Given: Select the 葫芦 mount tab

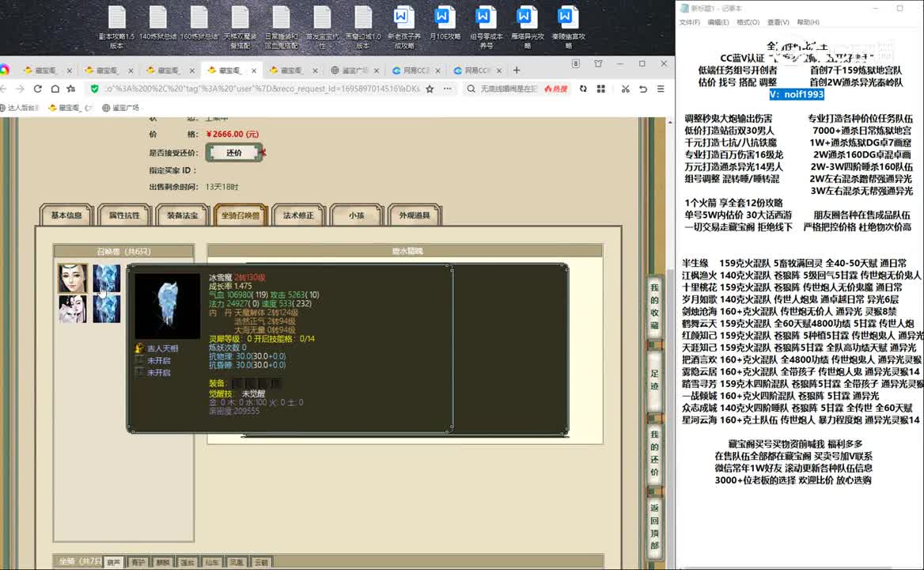Looking at the screenshot, I should click(x=114, y=562).
